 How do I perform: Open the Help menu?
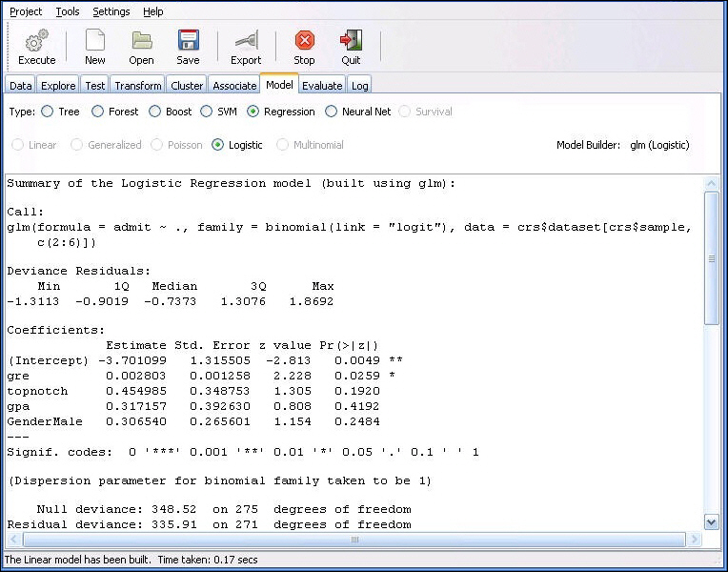tap(152, 11)
